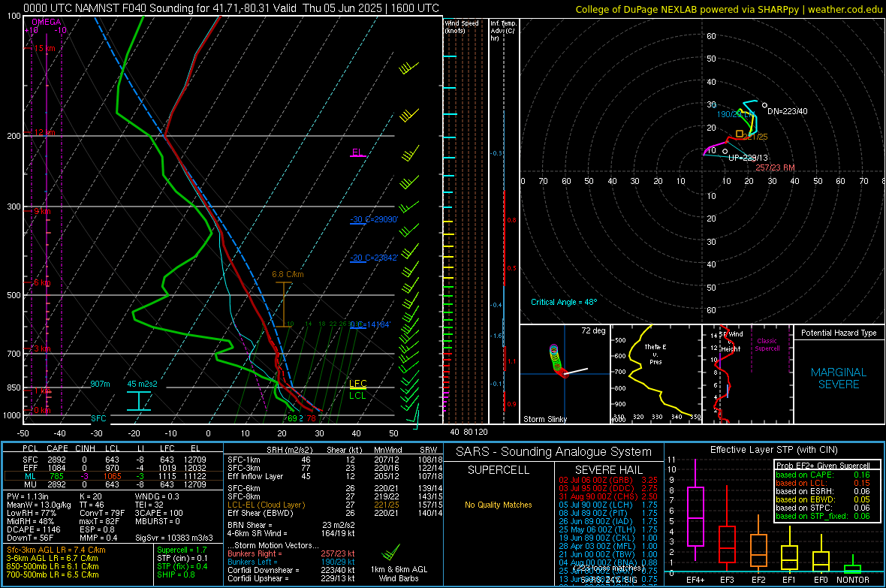The width and height of the screenshot is (886, 588).
Task: Click the Critical Angle = 48° text
Action: 564,302
